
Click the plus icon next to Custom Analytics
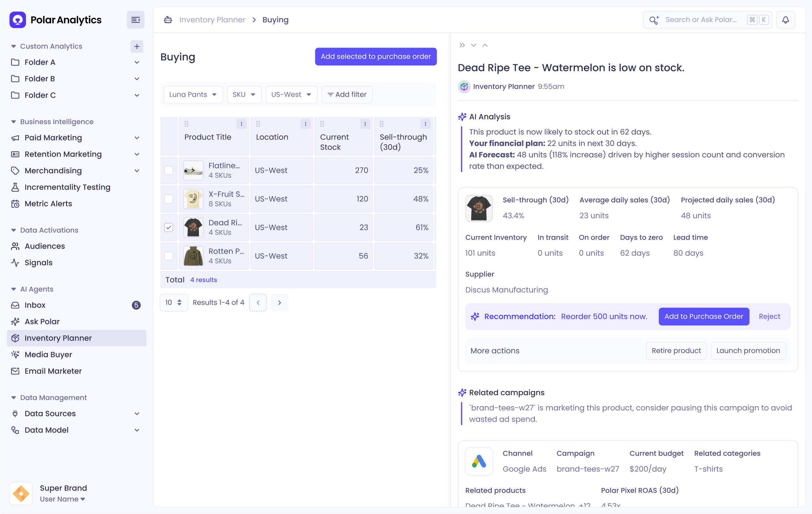coord(137,47)
